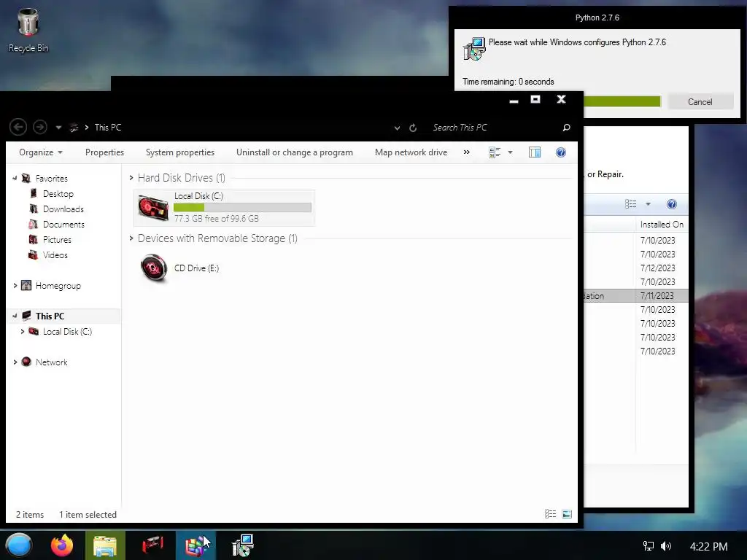Select Videos under Favorites
Image resolution: width=747 pixels, height=560 pixels.
(x=55, y=254)
